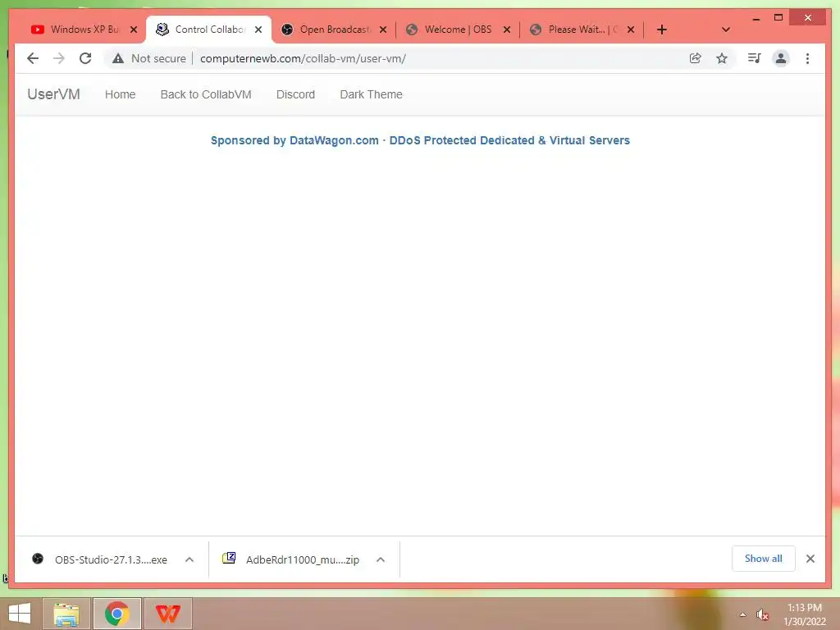Open the Chrome profile avatar
This screenshot has height=630, width=840.
[x=781, y=58]
